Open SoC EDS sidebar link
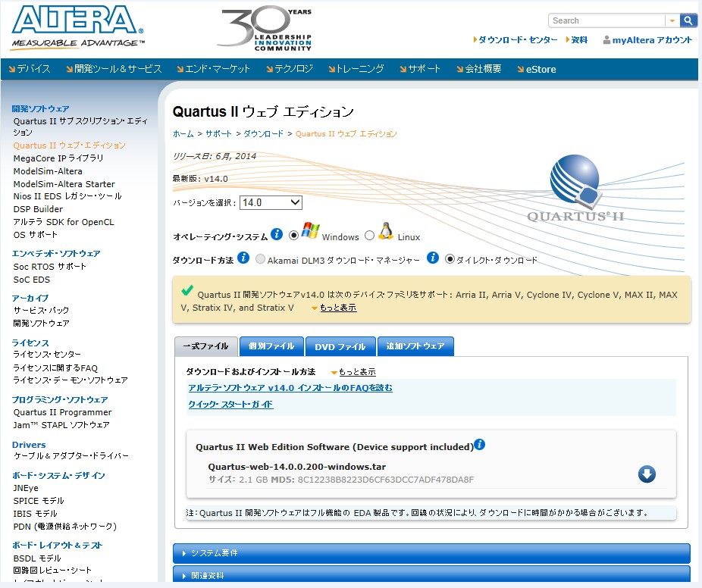 click(31, 280)
